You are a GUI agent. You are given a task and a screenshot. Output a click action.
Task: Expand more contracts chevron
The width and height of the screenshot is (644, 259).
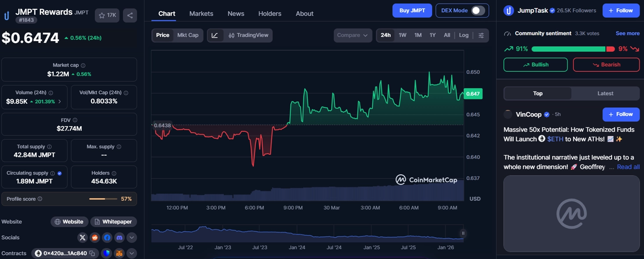(x=131, y=253)
